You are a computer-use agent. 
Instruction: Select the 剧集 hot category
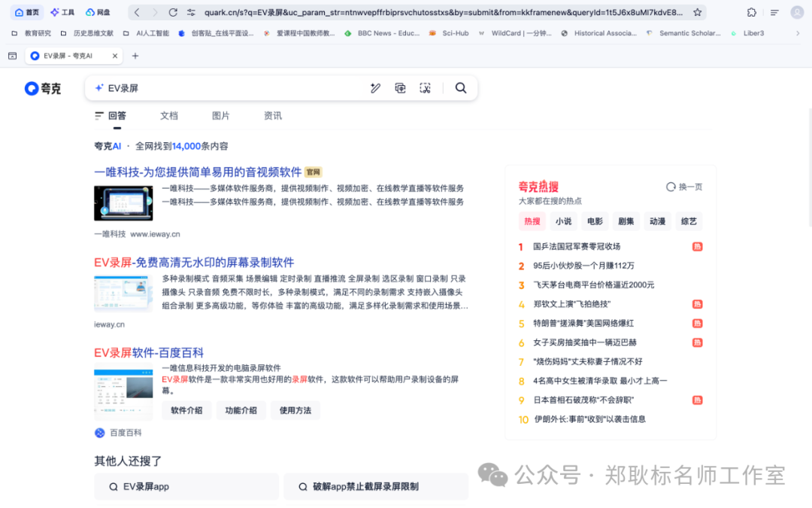[x=626, y=221]
